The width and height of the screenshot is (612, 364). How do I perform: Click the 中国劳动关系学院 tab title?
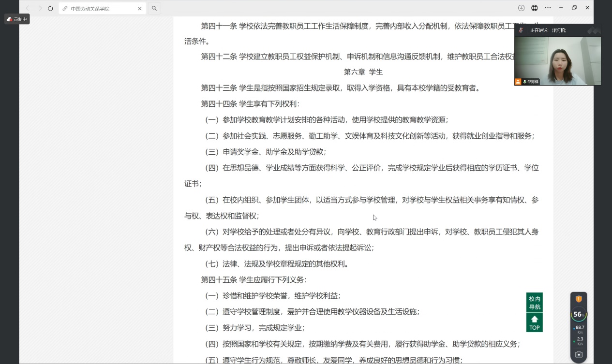coord(90,9)
